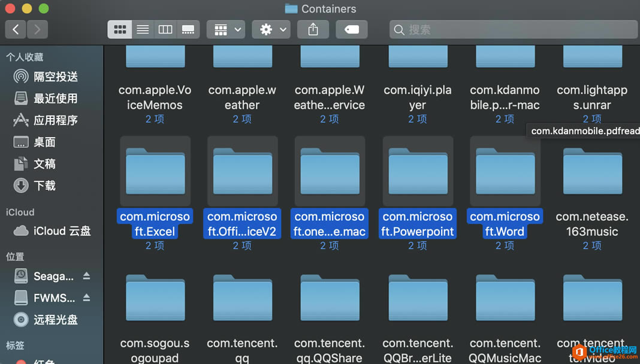Click the Containers title folder icon
640x364 pixels.
coord(291,8)
